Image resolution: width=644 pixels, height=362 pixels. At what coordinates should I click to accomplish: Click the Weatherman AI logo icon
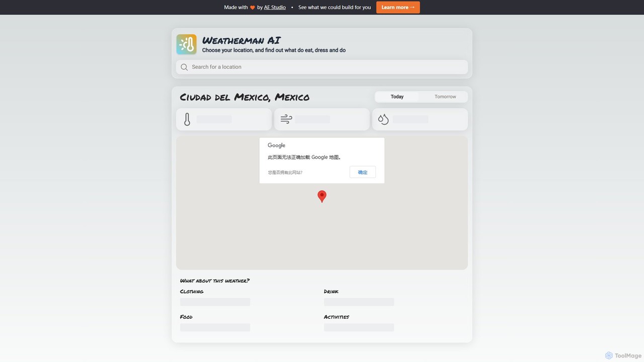186,44
